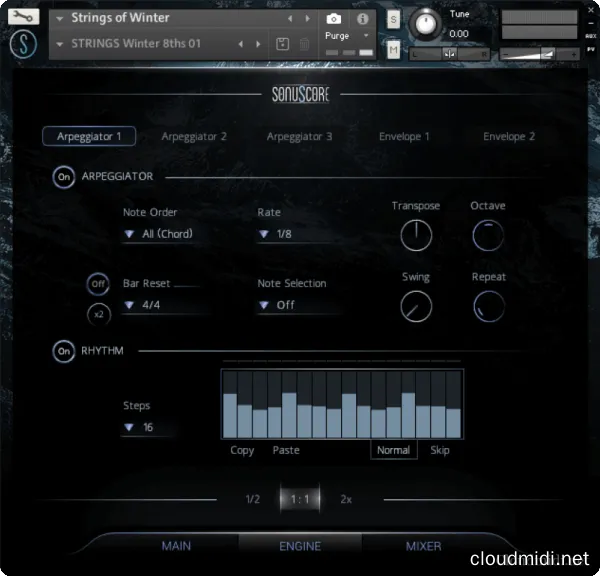600x576 pixels.
Task: Open the Note Order dropdown
Action: click(x=159, y=234)
